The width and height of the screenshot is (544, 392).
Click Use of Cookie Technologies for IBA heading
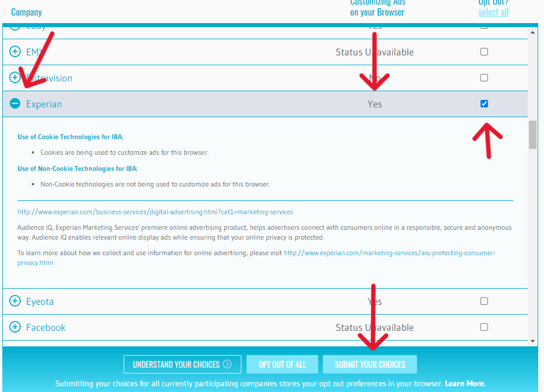(x=70, y=137)
